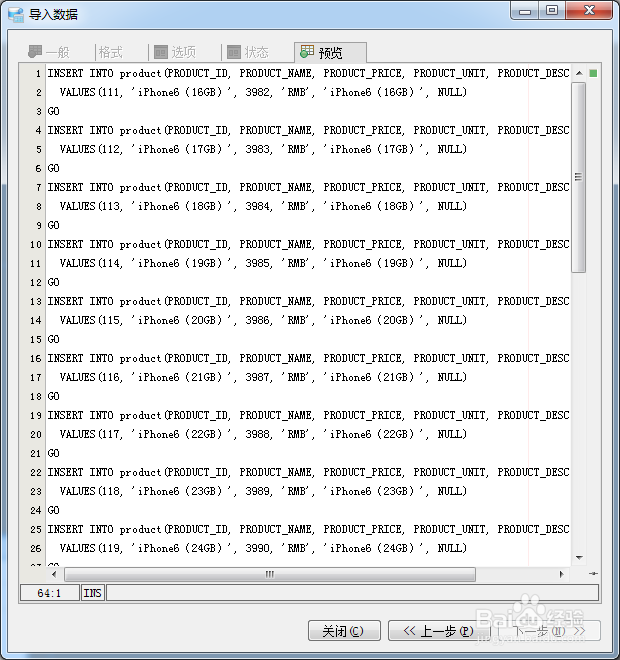Go back with 上一步(P) button

[x=438, y=631]
